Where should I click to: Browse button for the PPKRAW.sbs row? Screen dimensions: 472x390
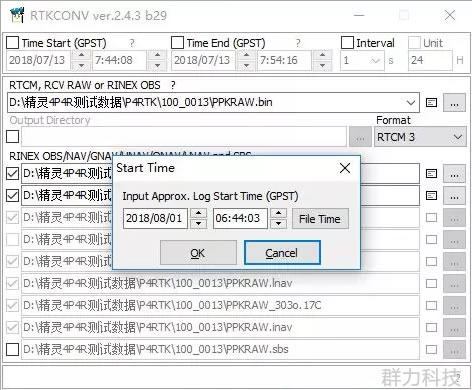coord(454,349)
